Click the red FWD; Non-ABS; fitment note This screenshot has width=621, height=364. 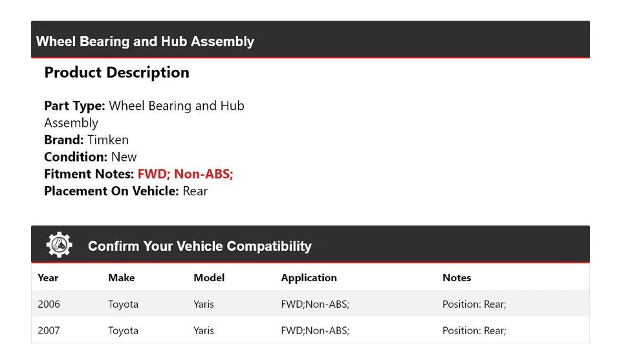point(185,174)
